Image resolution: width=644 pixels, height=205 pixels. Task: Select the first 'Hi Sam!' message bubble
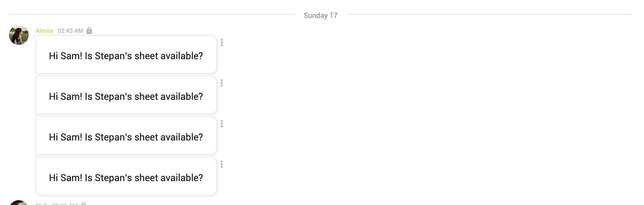[x=126, y=55]
